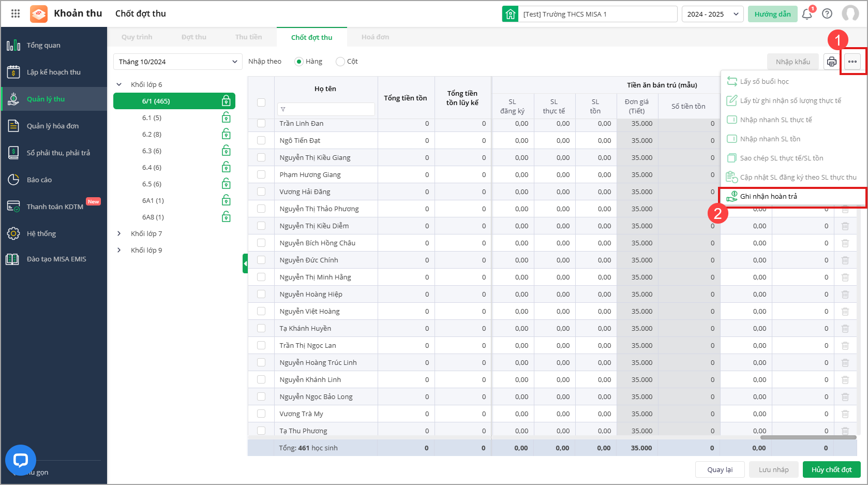Click the print icon button
Screen dimensions: 868x485
pyautogui.click(x=831, y=62)
